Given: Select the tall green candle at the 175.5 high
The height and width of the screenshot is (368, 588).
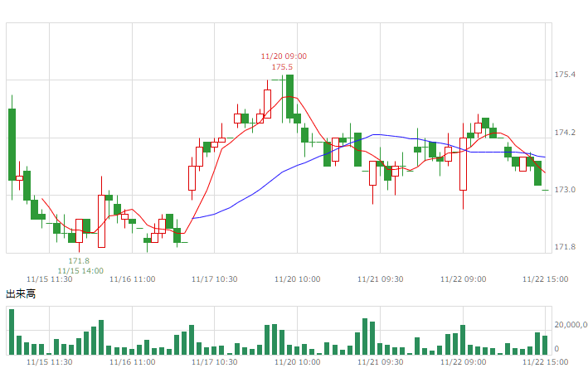Looking at the screenshot, I should (x=289, y=97).
